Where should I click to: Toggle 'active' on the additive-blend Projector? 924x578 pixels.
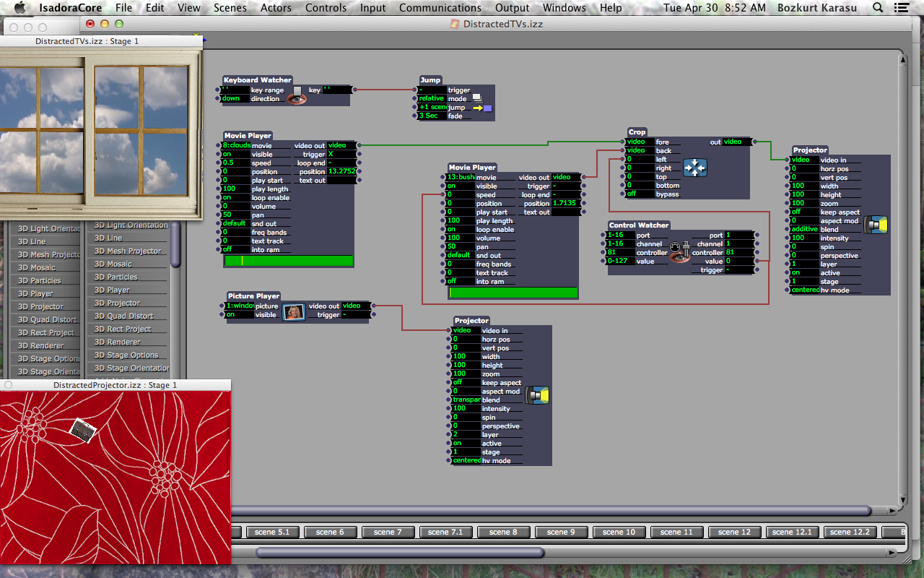[x=805, y=272]
